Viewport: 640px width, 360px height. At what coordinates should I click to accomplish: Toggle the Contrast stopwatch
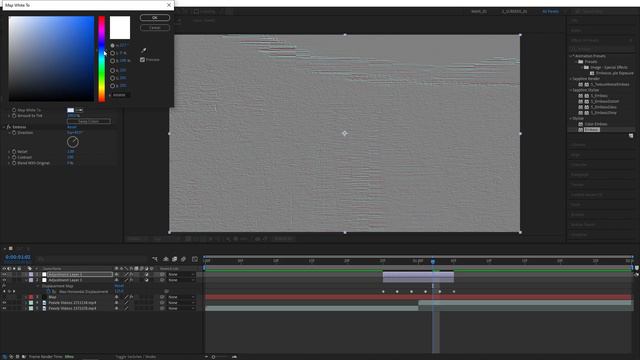(14, 157)
